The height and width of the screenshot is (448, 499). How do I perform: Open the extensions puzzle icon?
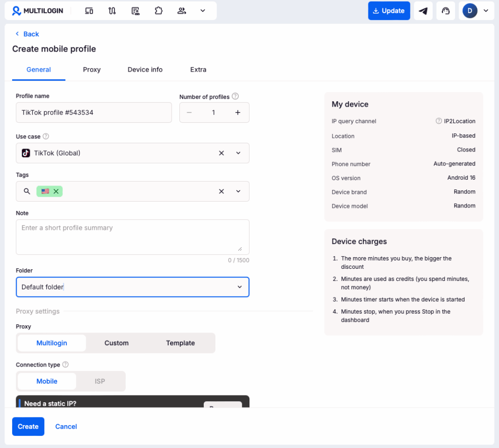click(158, 11)
